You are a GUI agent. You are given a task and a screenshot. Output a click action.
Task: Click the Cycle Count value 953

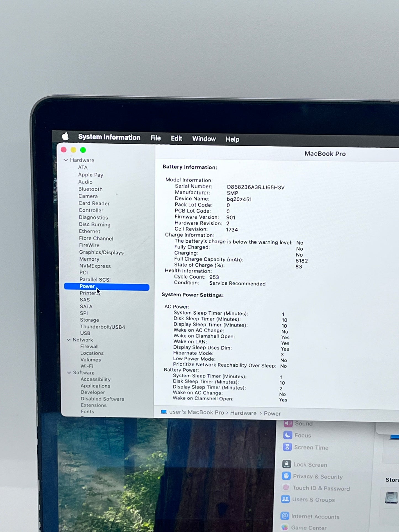pos(214,277)
